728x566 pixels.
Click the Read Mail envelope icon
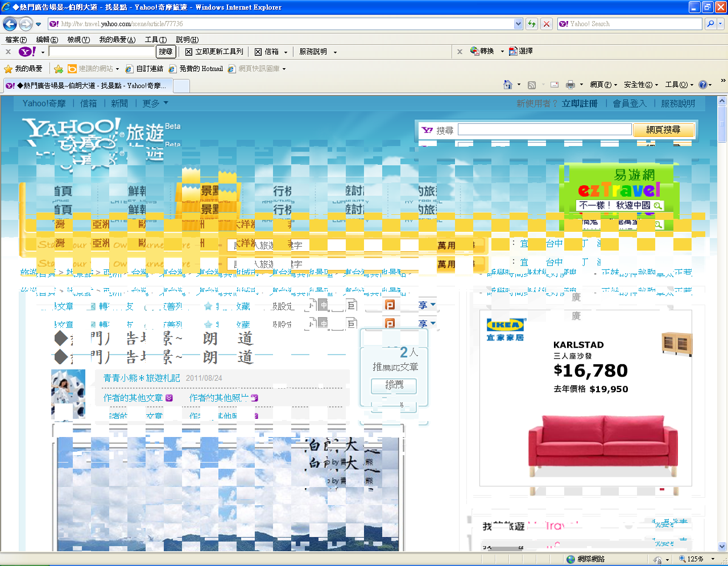coord(554,85)
